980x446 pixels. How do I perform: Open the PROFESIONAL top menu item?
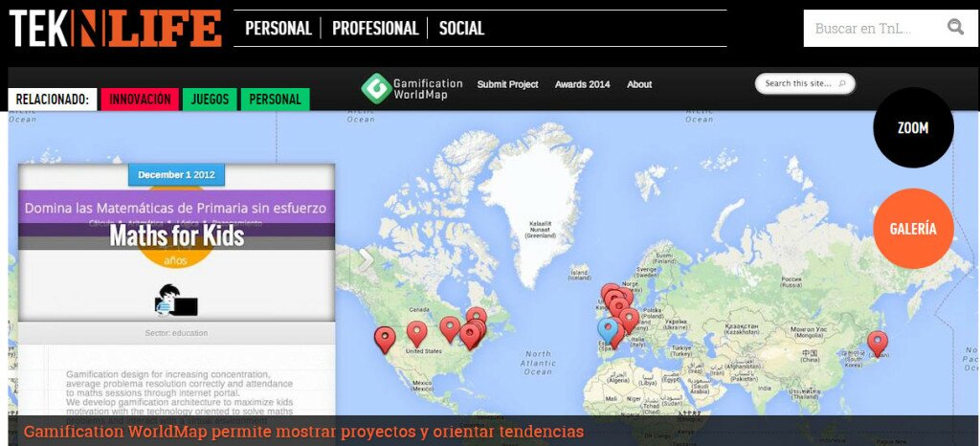coord(375,29)
